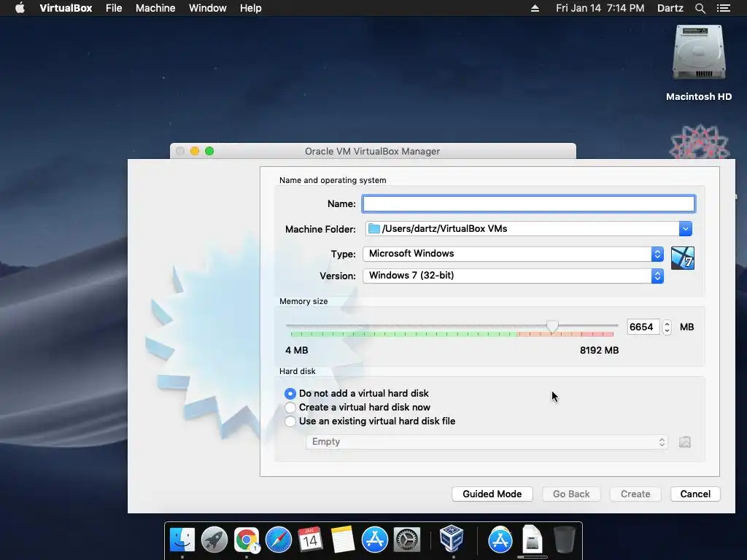
Task: Open the left App Store dock icon
Action: point(374,540)
